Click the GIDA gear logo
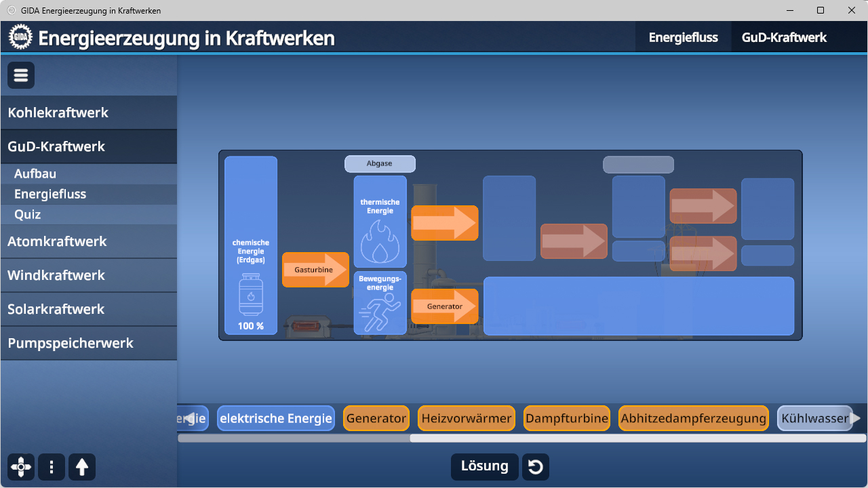 click(20, 37)
